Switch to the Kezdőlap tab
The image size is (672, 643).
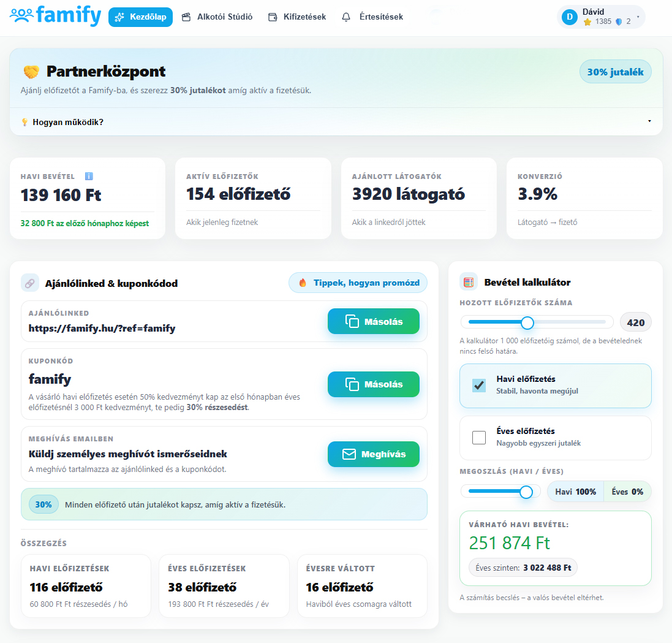click(x=140, y=17)
